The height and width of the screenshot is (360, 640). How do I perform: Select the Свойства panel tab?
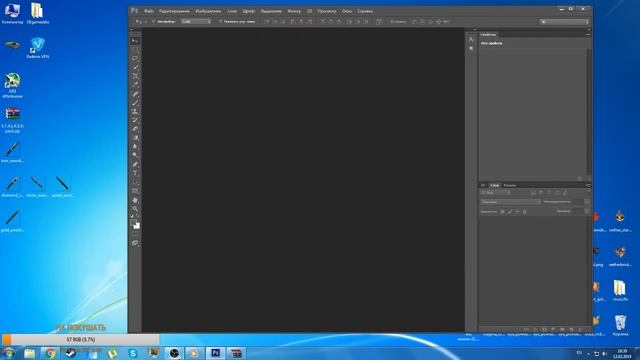[489, 35]
